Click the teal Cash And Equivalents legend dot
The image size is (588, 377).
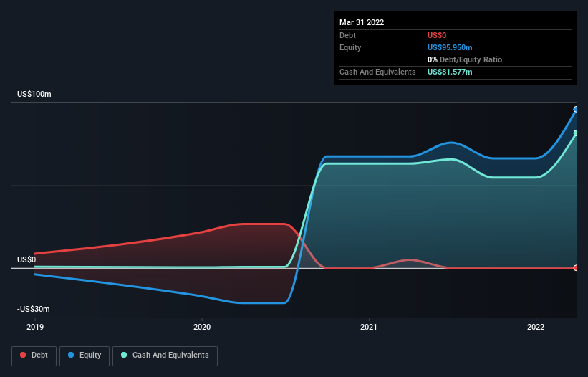124,355
